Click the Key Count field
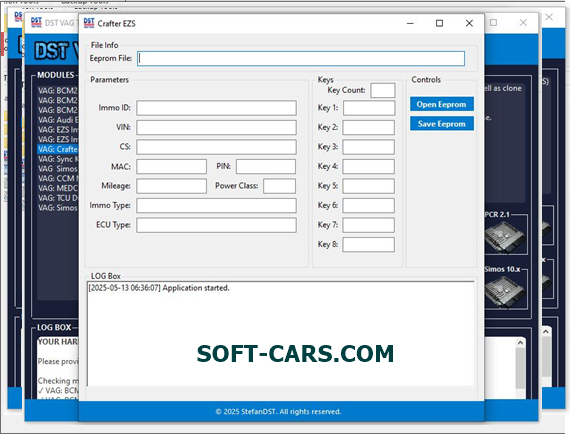This screenshot has height=434, width=570. click(383, 91)
